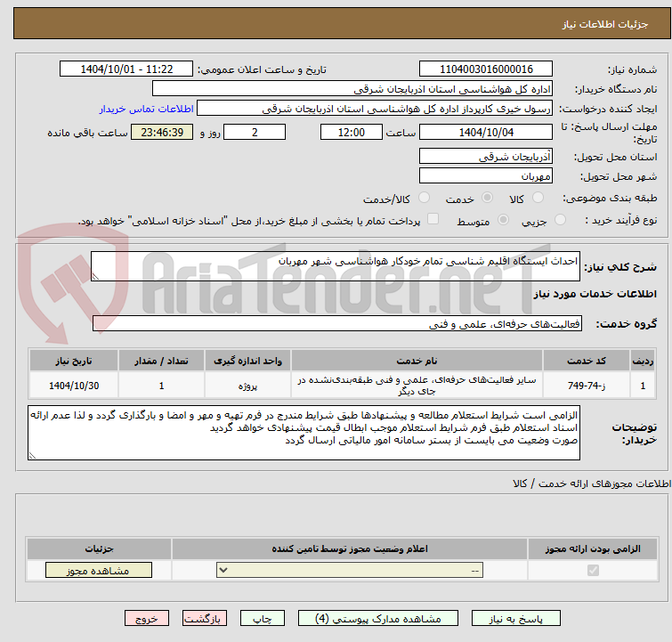672x642 pixels.
Task: Click the نام خدمت column header
Action: (417, 361)
